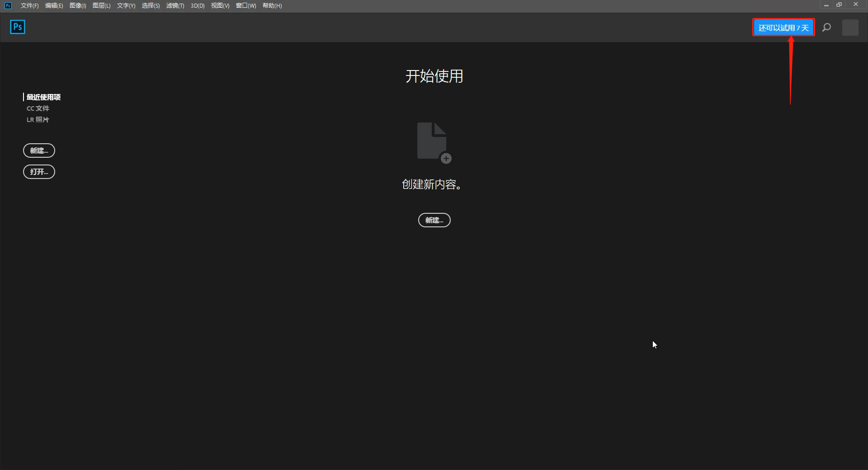Click the center 新建... button

434,220
